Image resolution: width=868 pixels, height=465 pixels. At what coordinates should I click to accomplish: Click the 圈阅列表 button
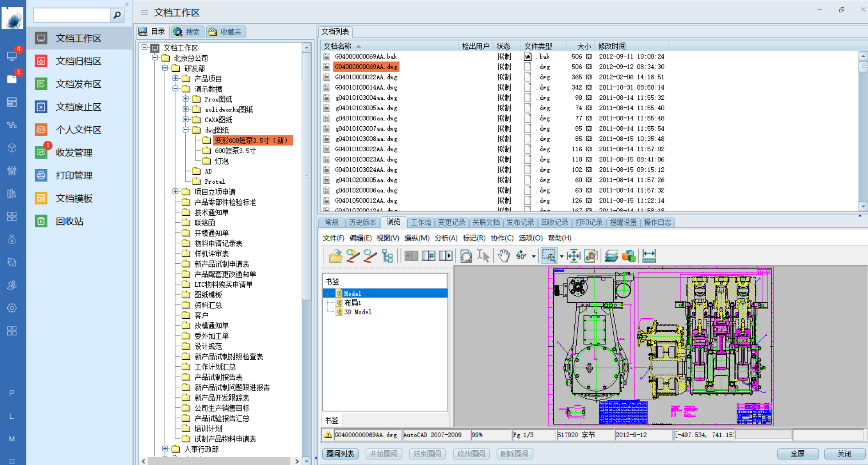tap(340, 454)
